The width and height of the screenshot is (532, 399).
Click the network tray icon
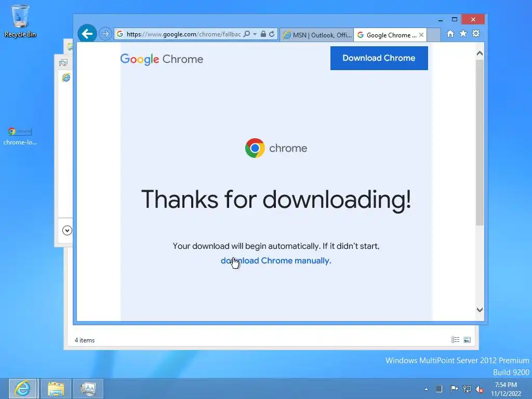[467, 389]
